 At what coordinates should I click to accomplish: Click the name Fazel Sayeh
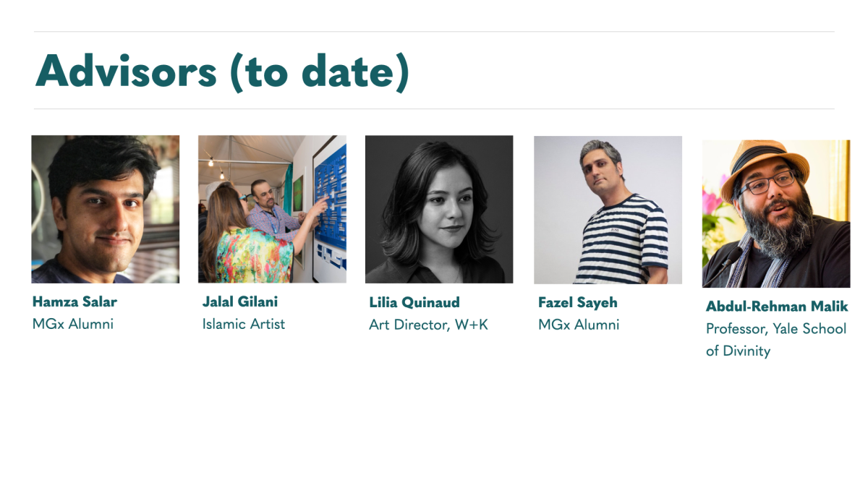point(578,302)
